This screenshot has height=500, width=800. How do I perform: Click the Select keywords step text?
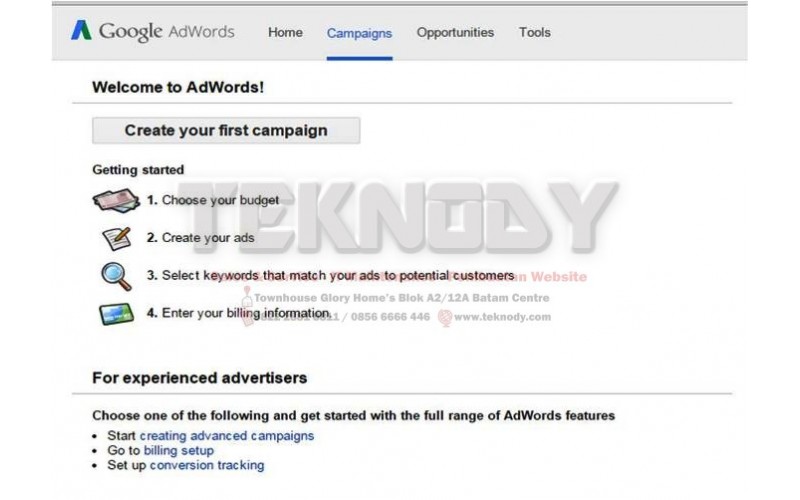tap(331, 276)
